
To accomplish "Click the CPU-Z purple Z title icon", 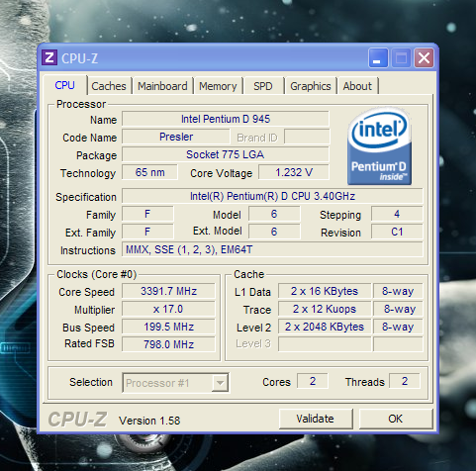I will tap(49, 57).
